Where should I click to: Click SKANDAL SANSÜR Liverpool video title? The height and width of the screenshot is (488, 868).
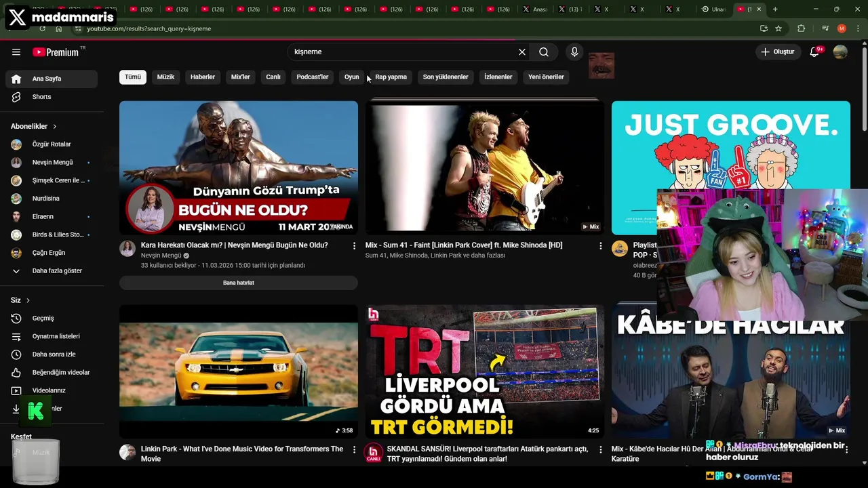point(488,454)
